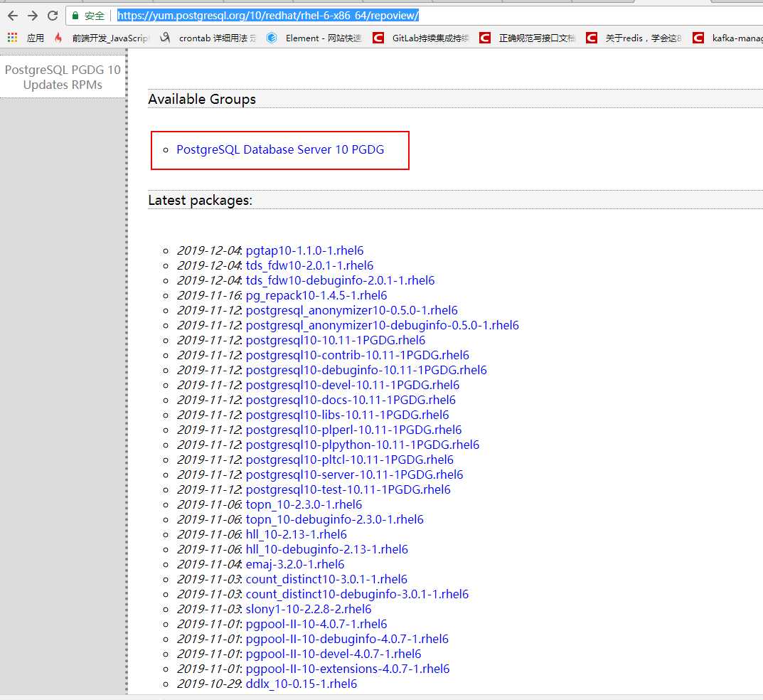Image resolution: width=763 pixels, height=700 pixels.
Task: Click the 2019-11-04 date text
Action: (x=210, y=564)
